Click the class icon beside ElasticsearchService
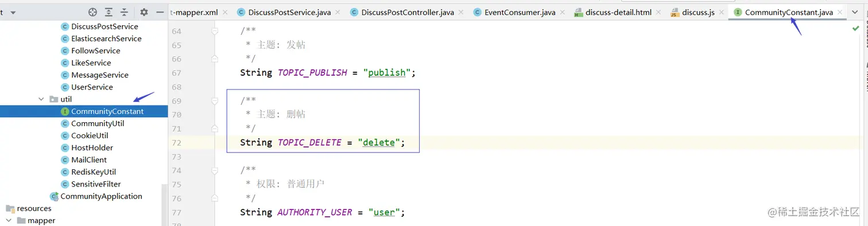Image resolution: width=868 pixels, height=226 pixels. (x=65, y=38)
